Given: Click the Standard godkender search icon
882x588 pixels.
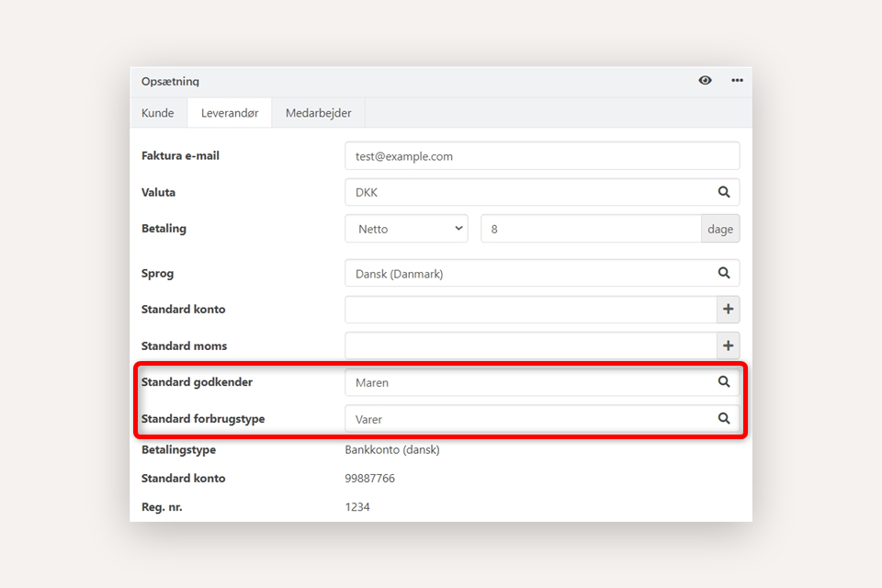Looking at the screenshot, I should (724, 382).
